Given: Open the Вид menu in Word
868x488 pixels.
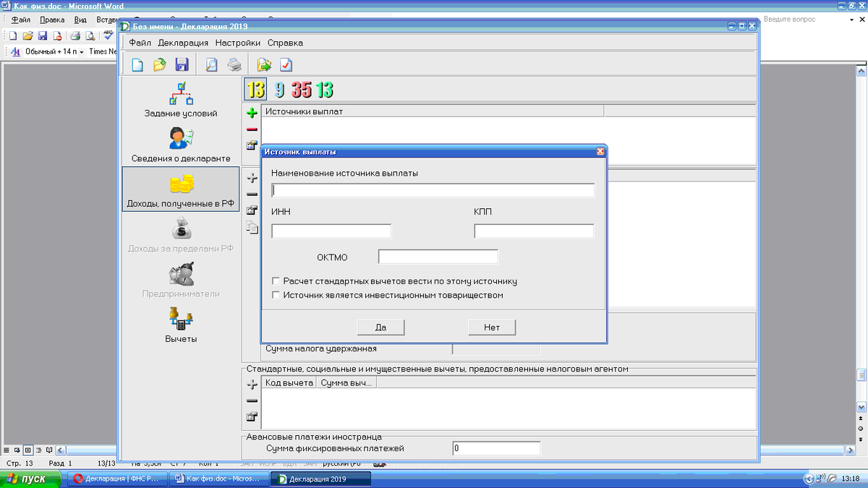Looking at the screenshot, I should 81,20.
